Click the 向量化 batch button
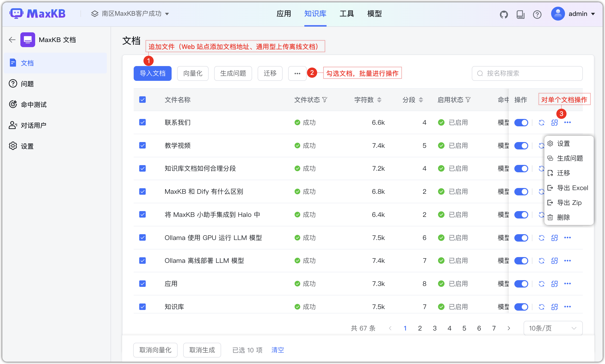The image size is (605, 364). click(x=193, y=73)
